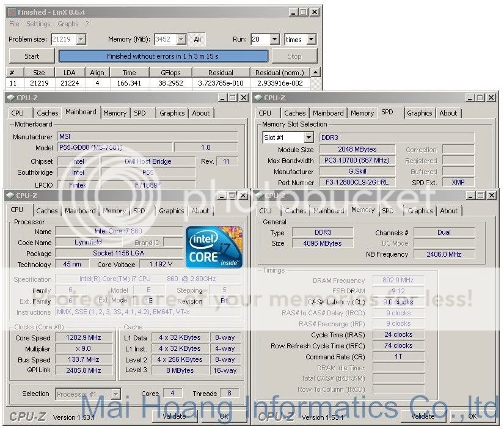The width and height of the screenshot is (504, 429).
Task: Expand the Memory (MiB) dropdown
Action: [x=181, y=39]
